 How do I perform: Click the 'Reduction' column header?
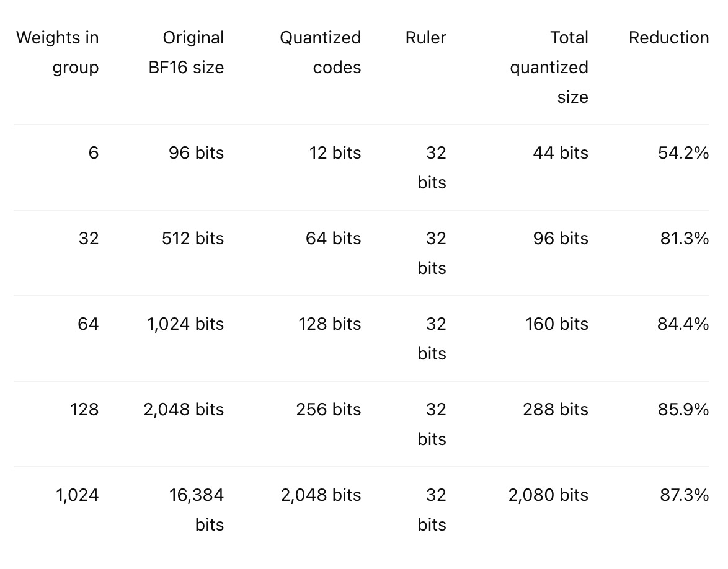click(668, 38)
